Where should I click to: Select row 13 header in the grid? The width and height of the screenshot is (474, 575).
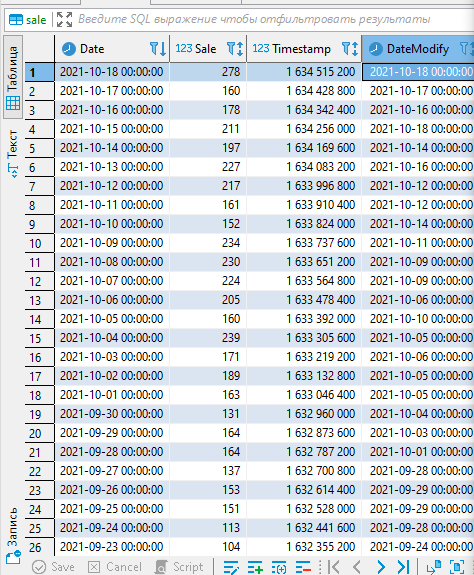pyautogui.click(x=40, y=300)
